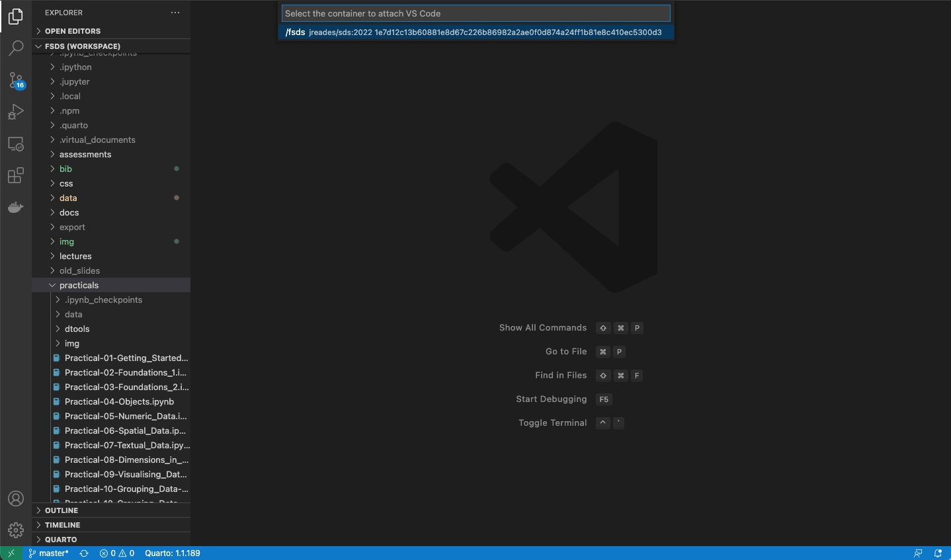
Task: Expand the dtools folder under practicals
Action: click(111, 329)
